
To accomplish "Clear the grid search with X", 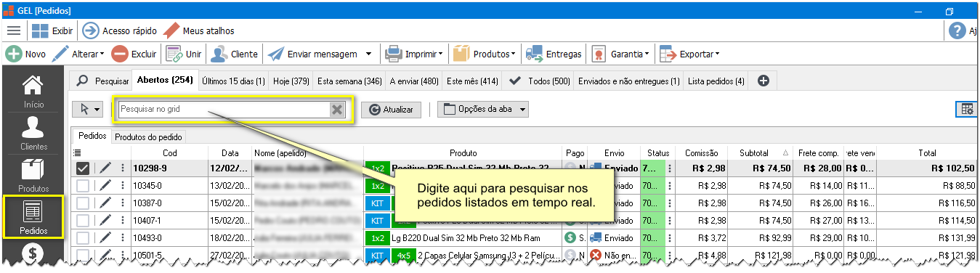I will pos(336,110).
